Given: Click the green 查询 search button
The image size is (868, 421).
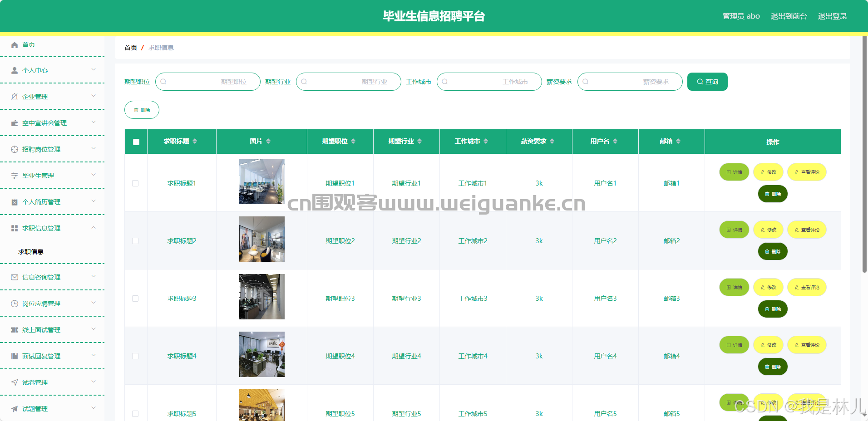Looking at the screenshot, I should (707, 82).
